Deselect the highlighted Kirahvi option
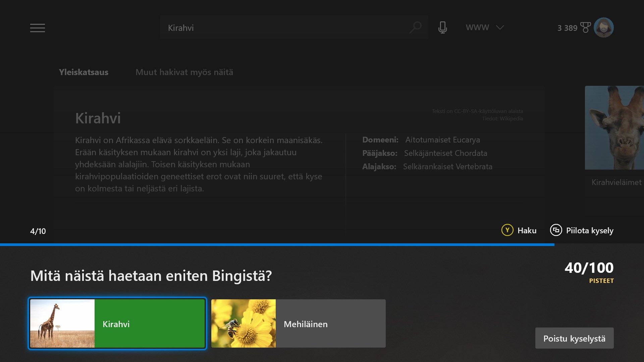 (x=117, y=323)
